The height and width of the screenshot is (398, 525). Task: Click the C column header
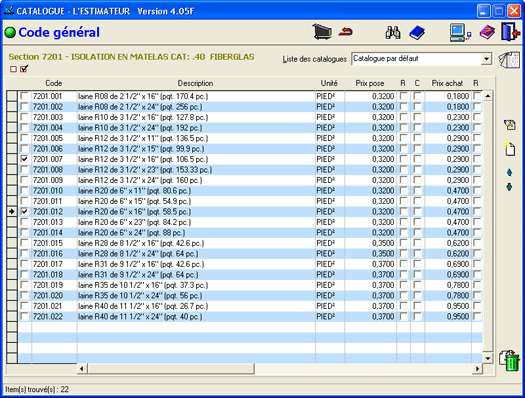[x=417, y=83]
